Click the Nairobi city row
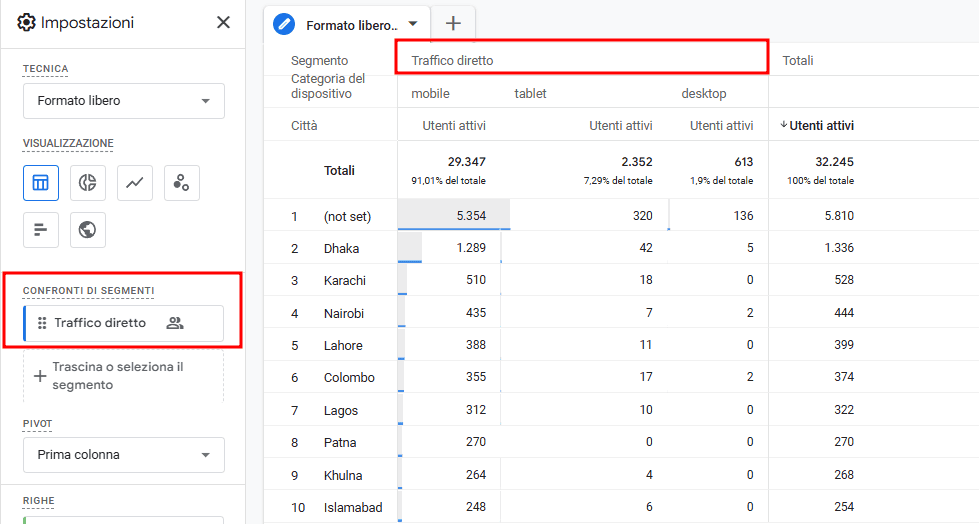Viewport: 979px width, 524px height. 343,314
